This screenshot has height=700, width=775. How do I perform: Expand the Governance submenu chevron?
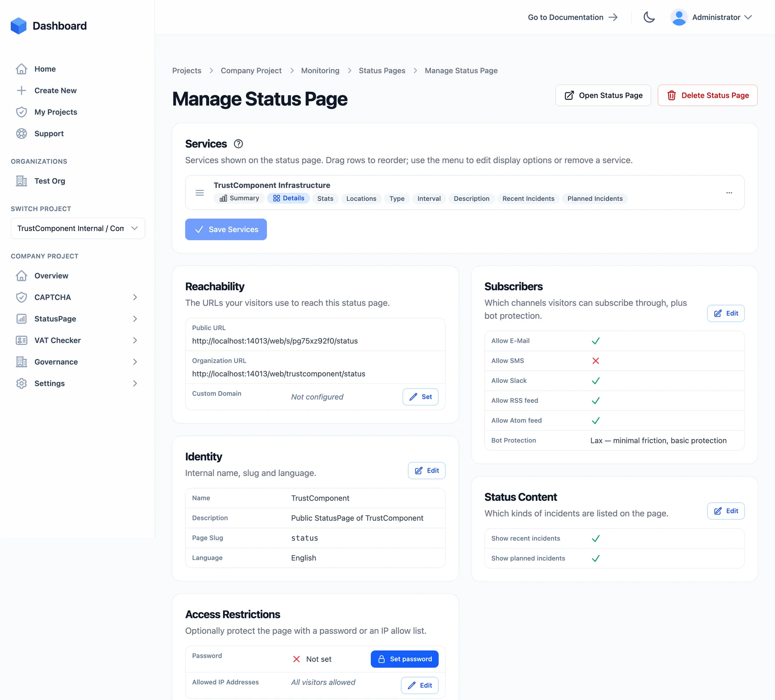click(135, 362)
